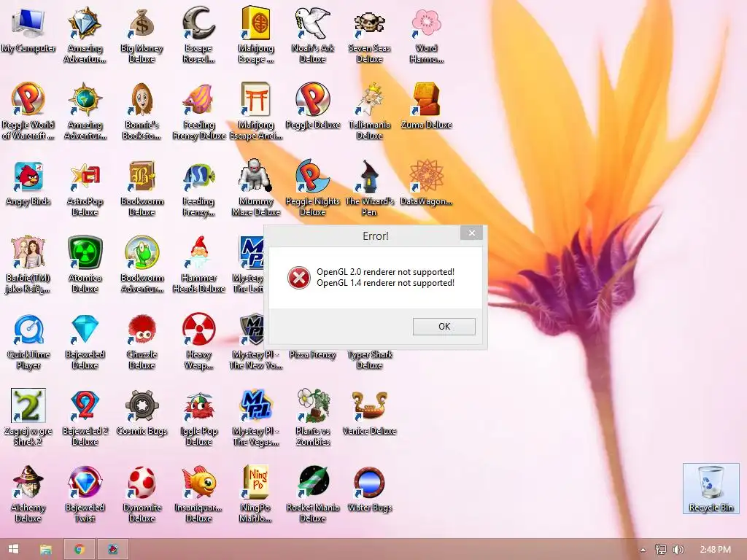This screenshot has height=560, width=747.
Task: Select the Chuzzle Deluxe icon
Action: coord(142,329)
